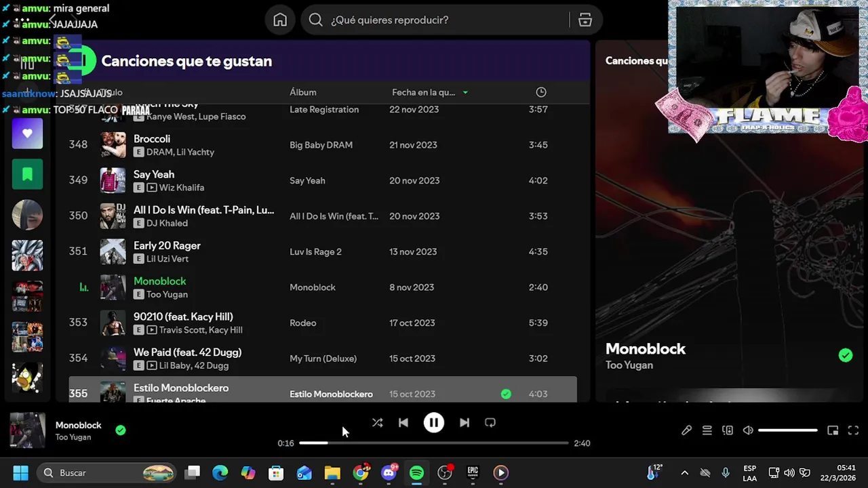This screenshot has width=868, height=488.
Task: Click Broccoli album cover thumbnail
Action: coord(113,145)
